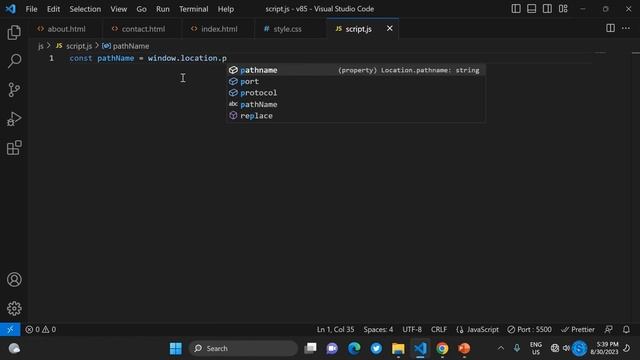Screen dimensions: 640x360
Task: Close the script.js tab
Action: tap(389, 28)
